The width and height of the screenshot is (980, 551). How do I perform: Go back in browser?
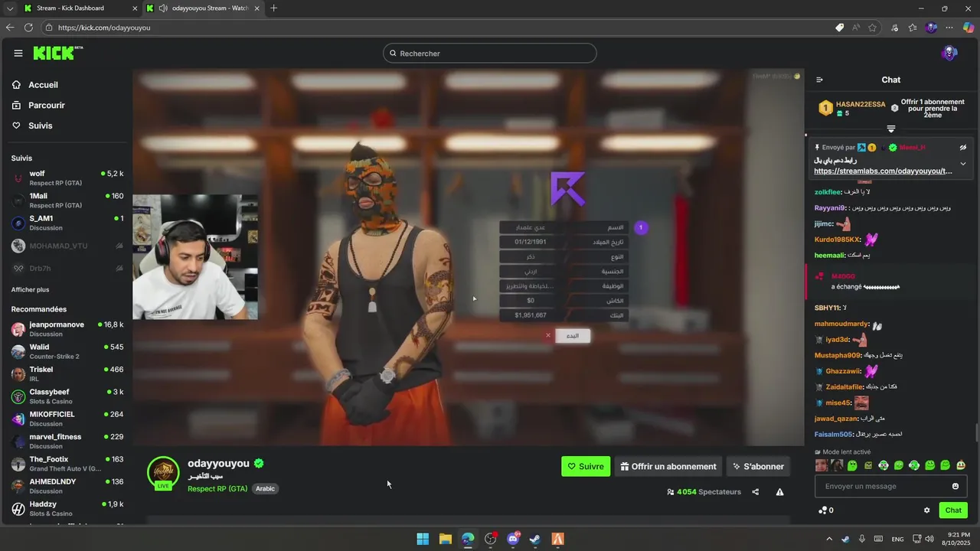tap(10, 28)
